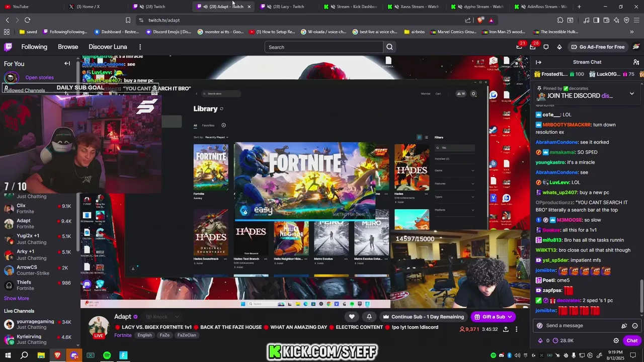This screenshot has width=644, height=362.
Task: Open Gift a Sub dropdown
Action: pos(494,317)
